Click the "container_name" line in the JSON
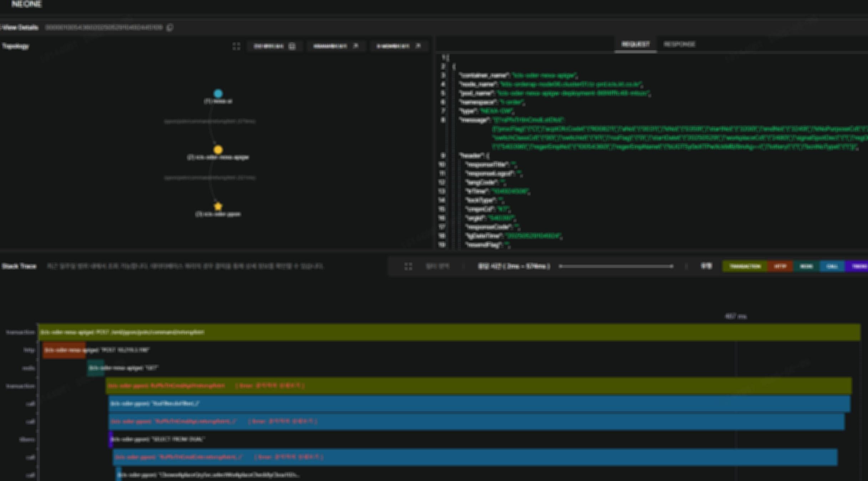This screenshot has height=481, width=868. [518, 75]
